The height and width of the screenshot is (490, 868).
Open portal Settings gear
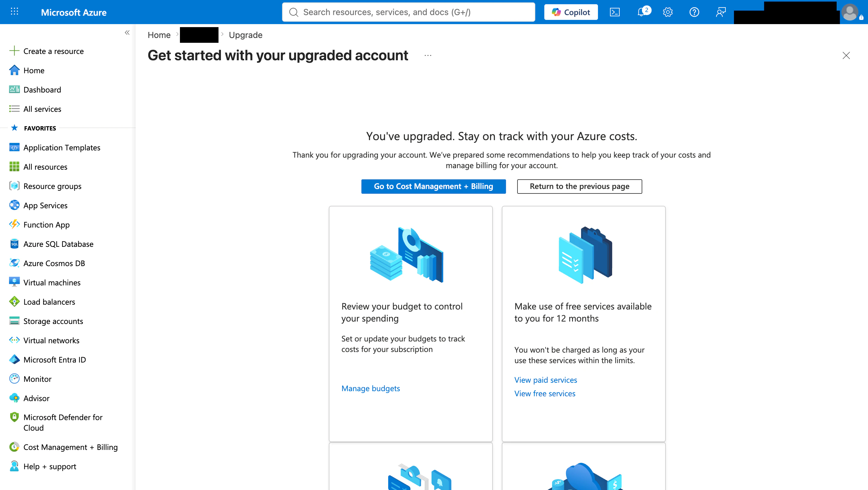coord(668,12)
